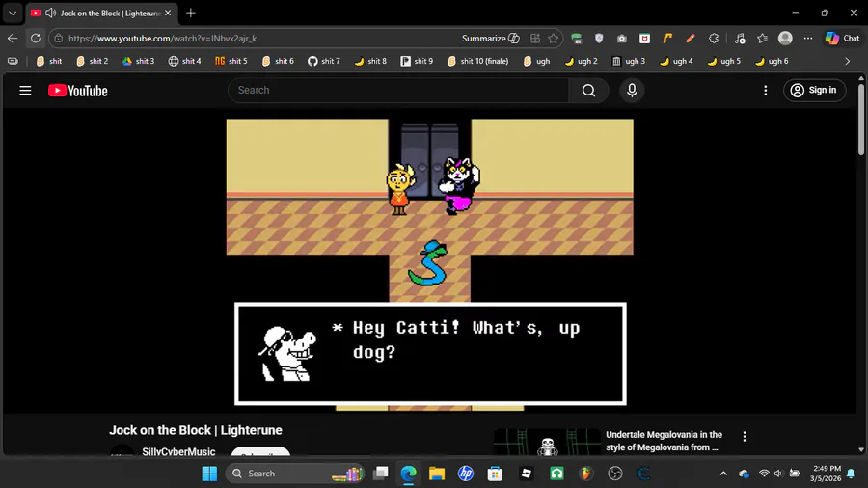Open OBS Studio from taskbar
Screen dimensions: 868x488
pos(615,474)
